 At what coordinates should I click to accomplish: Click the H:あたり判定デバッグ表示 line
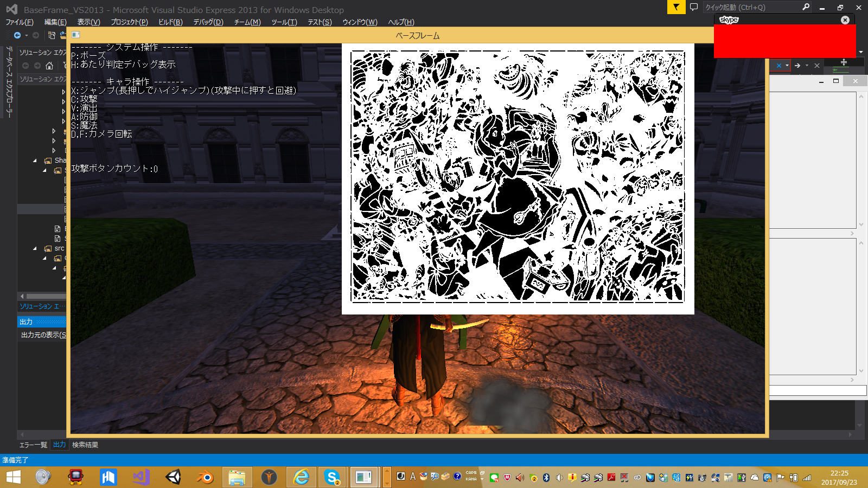[124, 65]
